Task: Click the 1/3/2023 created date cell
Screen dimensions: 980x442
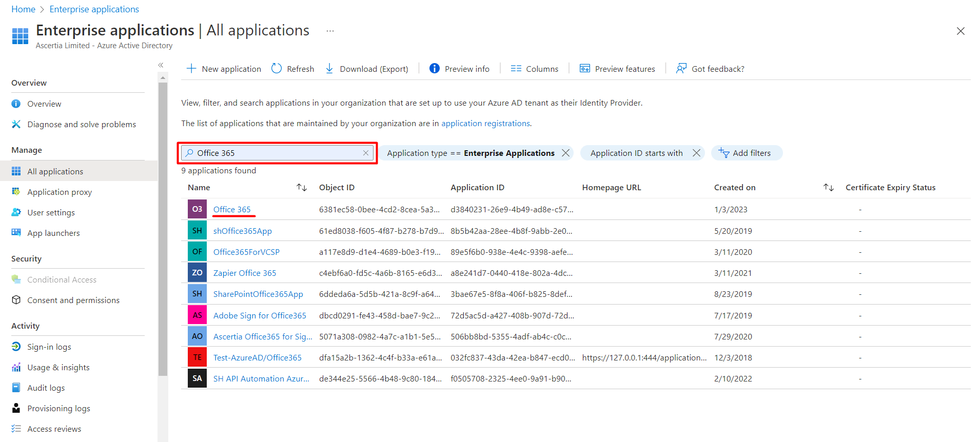Action: pyautogui.click(x=731, y=209)
